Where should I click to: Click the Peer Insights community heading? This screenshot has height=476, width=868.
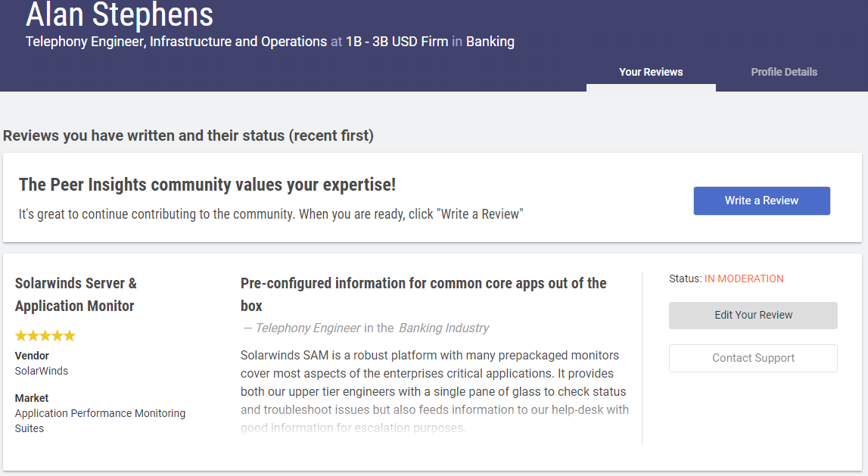pos(207,185)
